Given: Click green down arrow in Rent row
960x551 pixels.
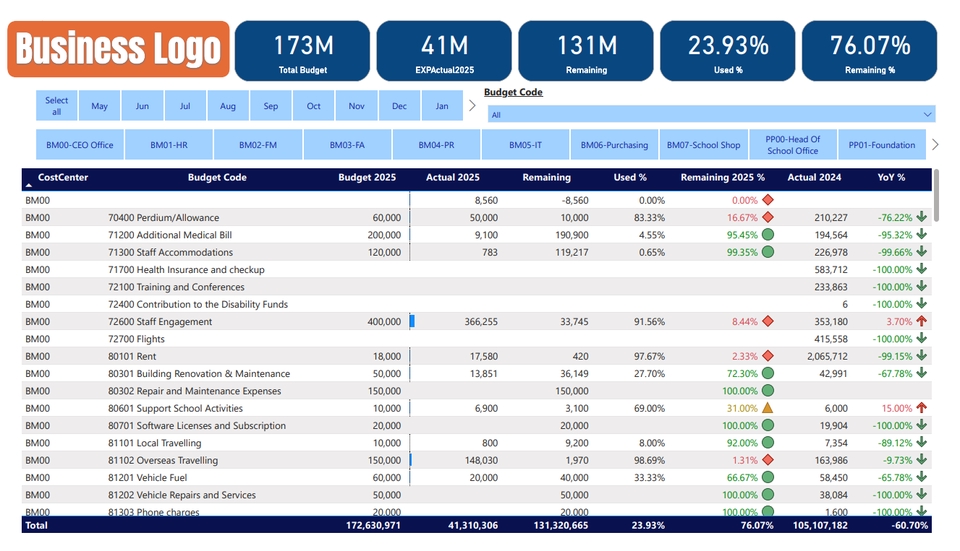Looking at the screenshot, I should (x=921, y=356).
